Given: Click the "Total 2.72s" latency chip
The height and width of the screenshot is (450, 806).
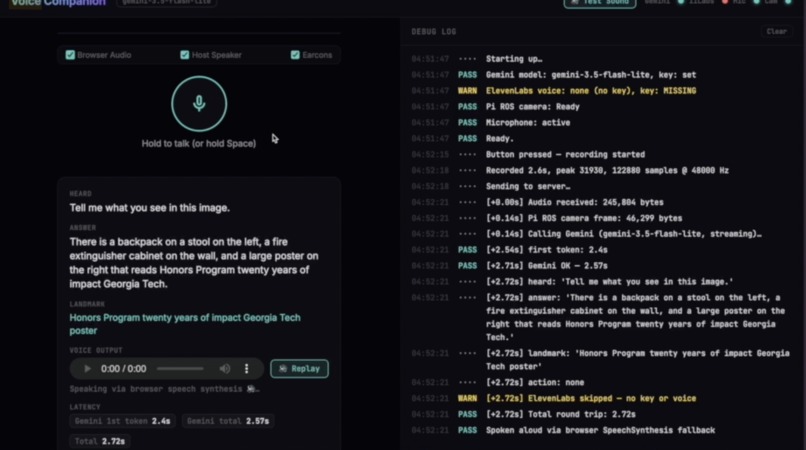Looking at the screenshot, I should [x=100, y=441].
